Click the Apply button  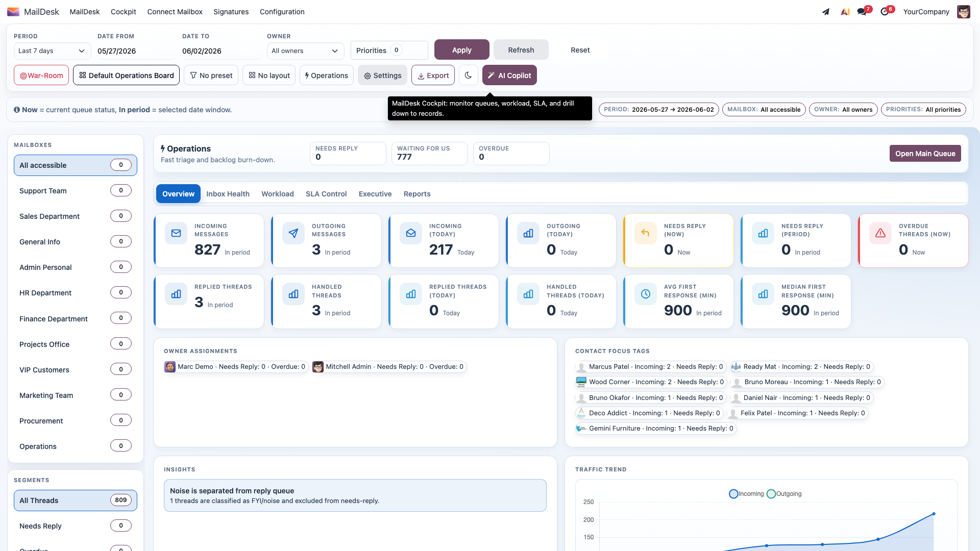(462, 49)
